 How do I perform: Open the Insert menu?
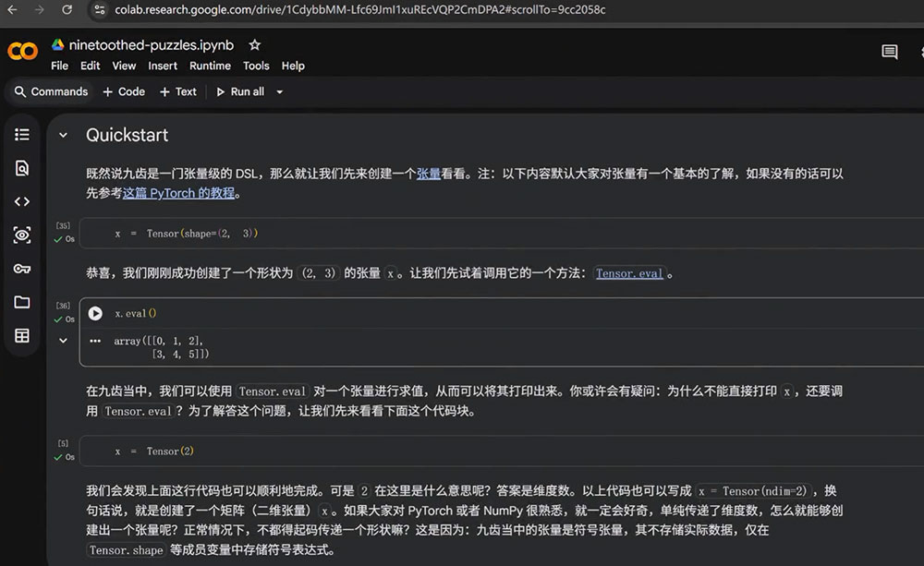163,66
